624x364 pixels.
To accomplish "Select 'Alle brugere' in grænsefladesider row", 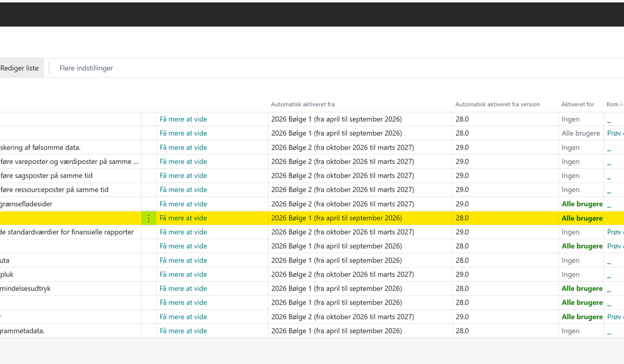I will [582, 204].
